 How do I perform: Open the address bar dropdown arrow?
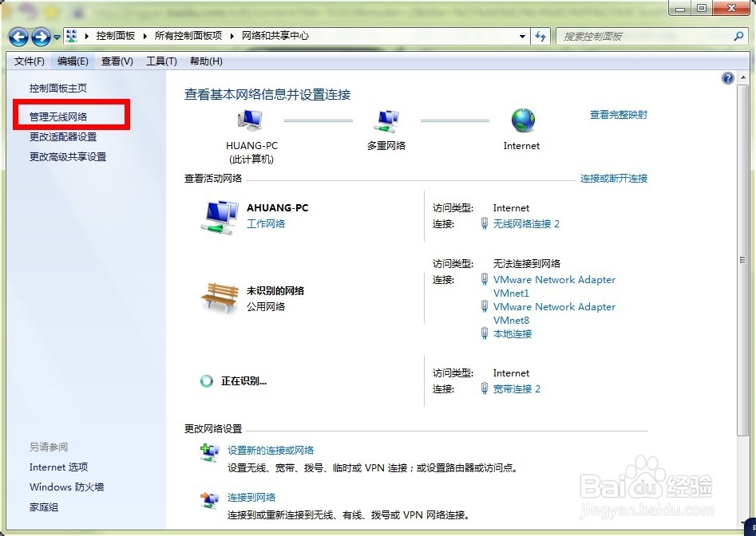tap(523, 37)
